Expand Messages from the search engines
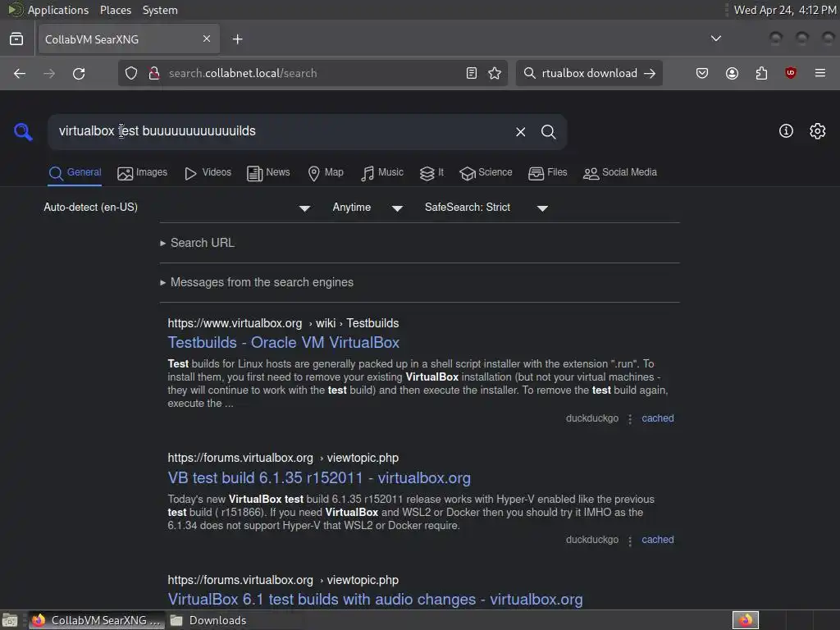This screenshot has width=840, height=630. coord(257,282)
